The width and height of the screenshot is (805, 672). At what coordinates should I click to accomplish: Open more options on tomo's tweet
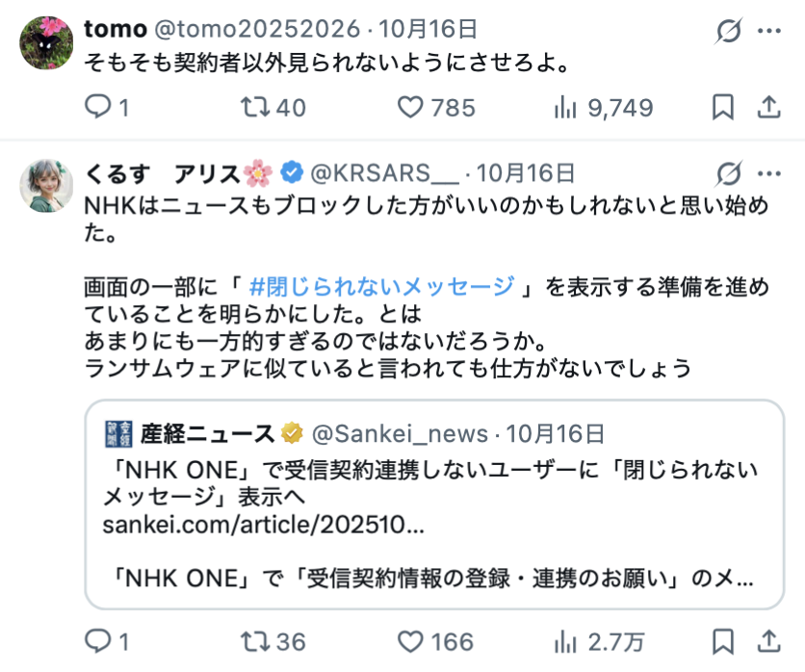click(x=768, y=32)
